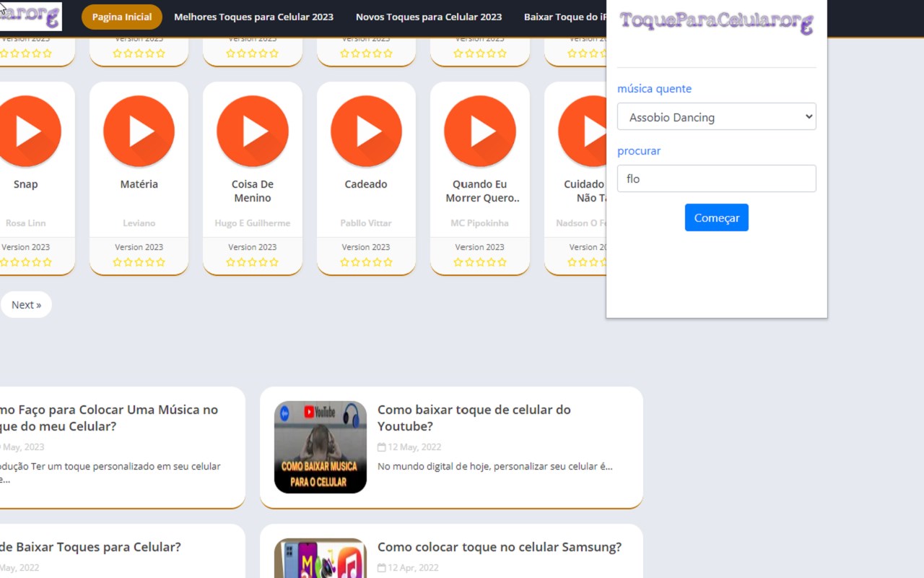Open the Pagina Inicial tab
Screen dimensions: 924x578
(122, 17)
